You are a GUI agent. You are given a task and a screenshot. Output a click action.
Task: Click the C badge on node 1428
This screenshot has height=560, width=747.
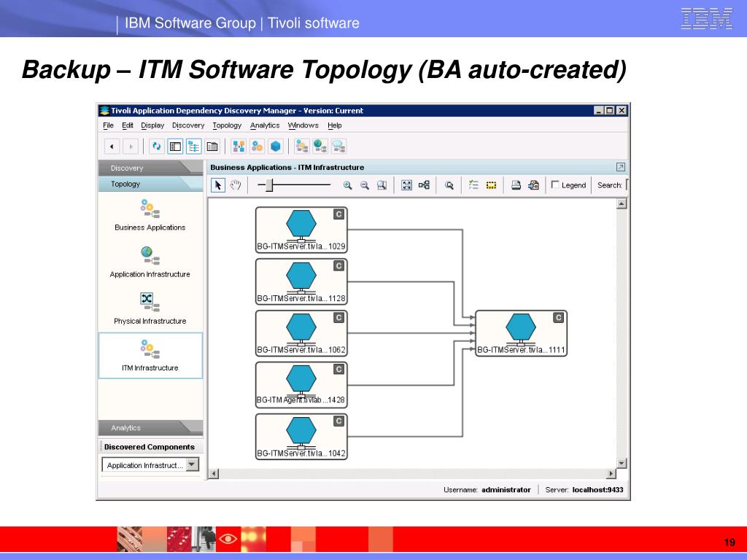pos(338,369)
